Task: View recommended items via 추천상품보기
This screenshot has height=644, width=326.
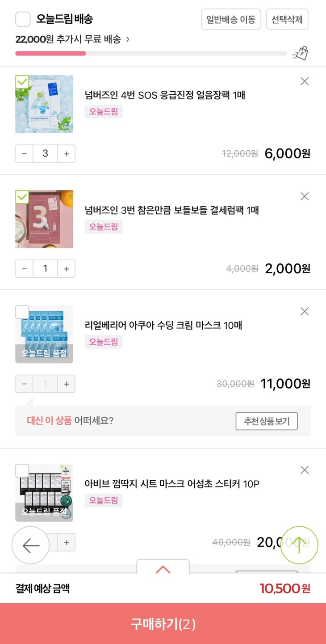Action: coord(267,421)
